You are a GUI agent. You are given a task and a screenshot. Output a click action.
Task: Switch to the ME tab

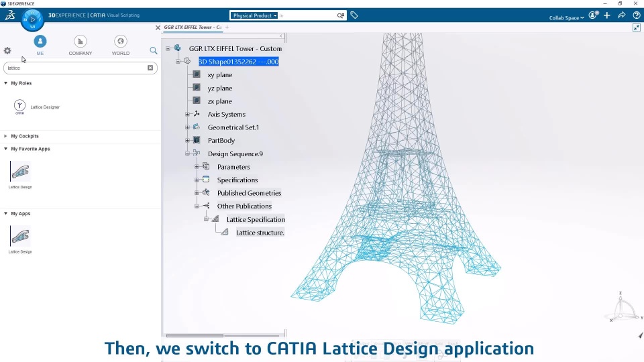40,45
